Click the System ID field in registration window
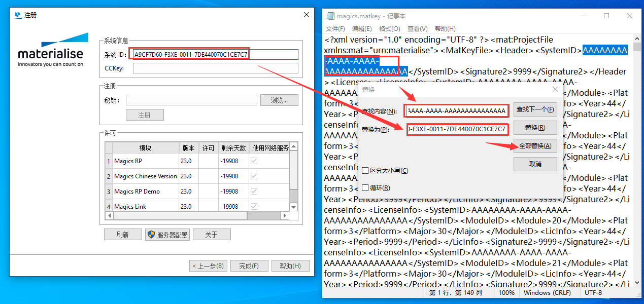 pyautogui.click(x=215, y=54)
